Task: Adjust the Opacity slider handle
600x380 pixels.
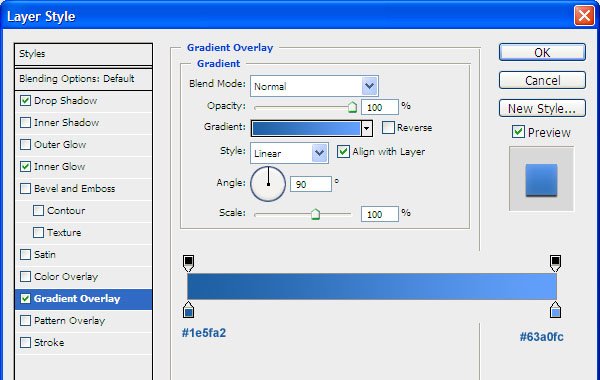Action: point(352,108)
